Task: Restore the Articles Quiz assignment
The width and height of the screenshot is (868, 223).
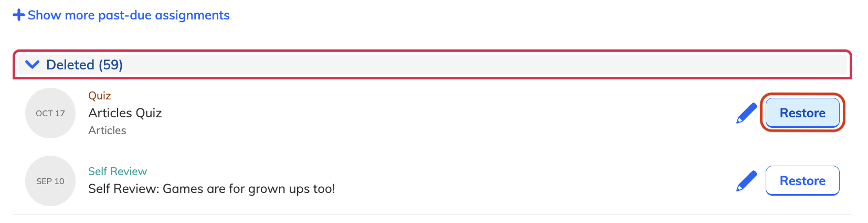Action: (x=802, y=113)
